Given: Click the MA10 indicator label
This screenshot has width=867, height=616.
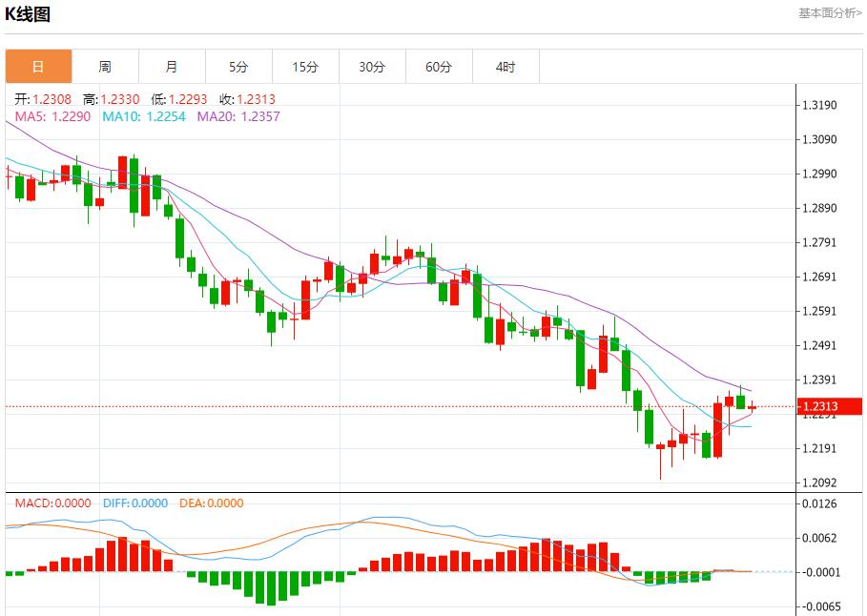Looking at the screenshot, I should pyautogui.click(x=145, y=116).
